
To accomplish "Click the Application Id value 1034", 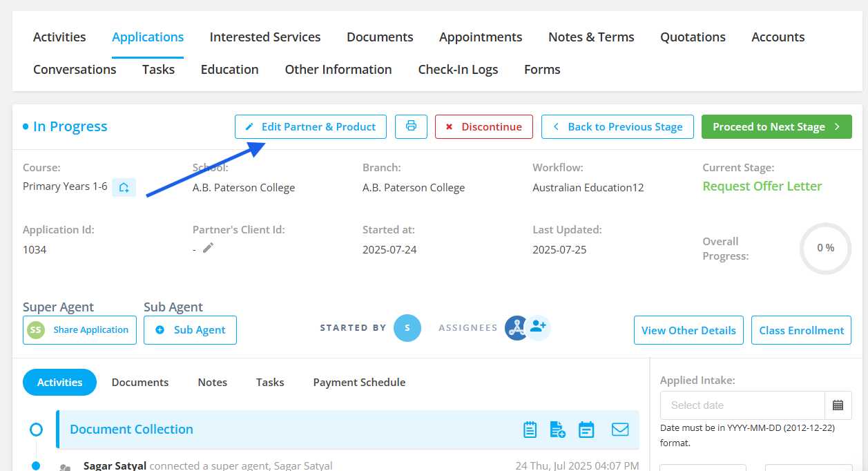I will [35, 250].
